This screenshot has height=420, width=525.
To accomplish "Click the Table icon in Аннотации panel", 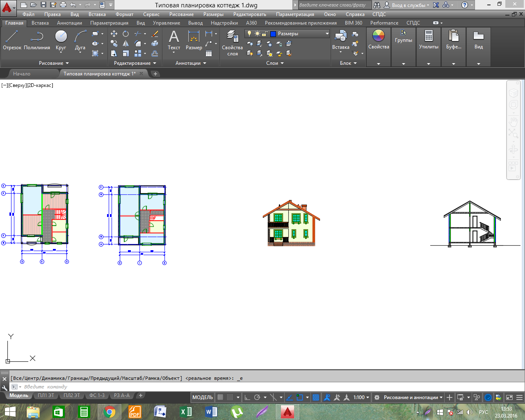I will click(209, 53).
